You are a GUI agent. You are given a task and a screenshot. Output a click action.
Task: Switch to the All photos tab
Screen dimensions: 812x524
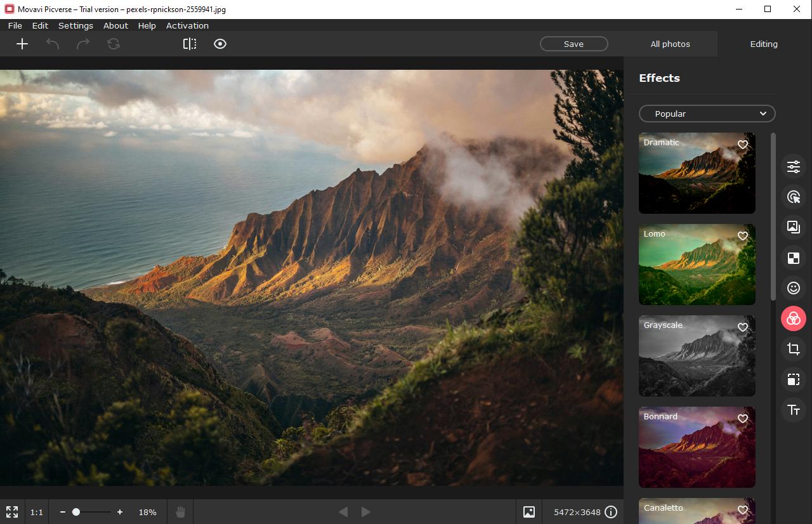(x=670, y=44)
